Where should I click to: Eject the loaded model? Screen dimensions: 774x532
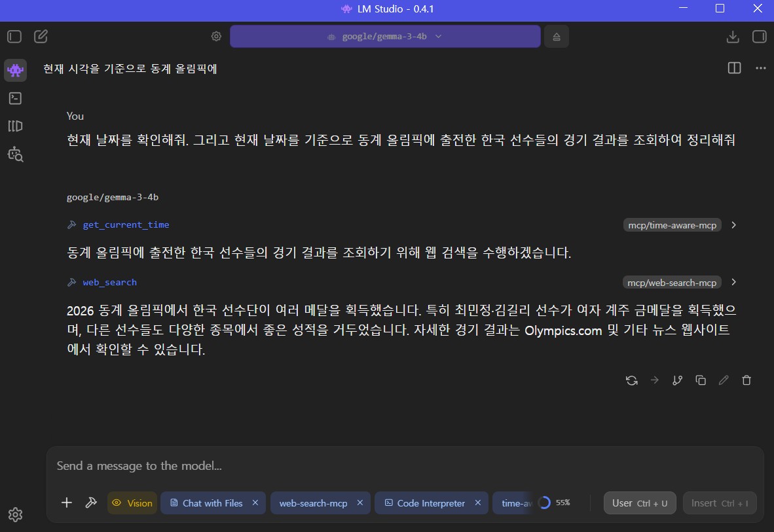(557, 37)
